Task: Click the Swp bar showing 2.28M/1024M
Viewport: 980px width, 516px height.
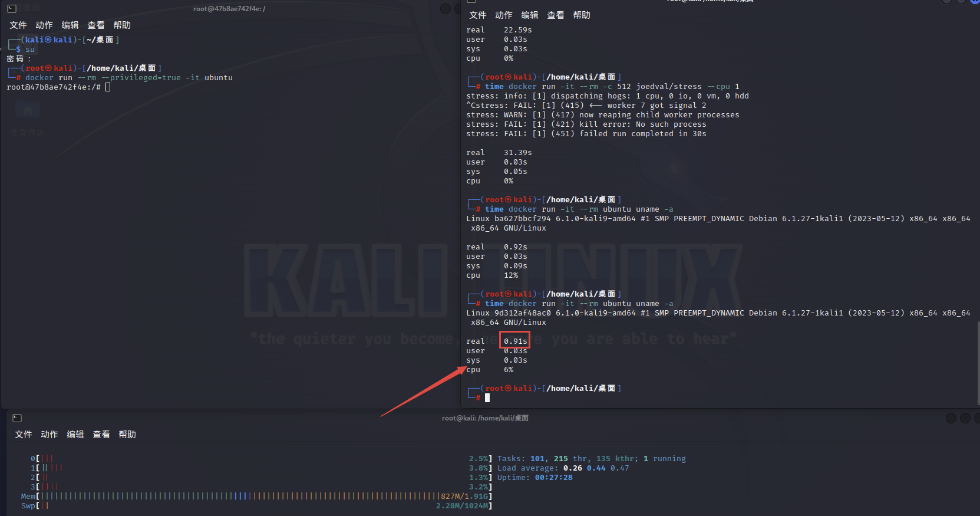Action: pyautogui.click(x=257, y=506)
